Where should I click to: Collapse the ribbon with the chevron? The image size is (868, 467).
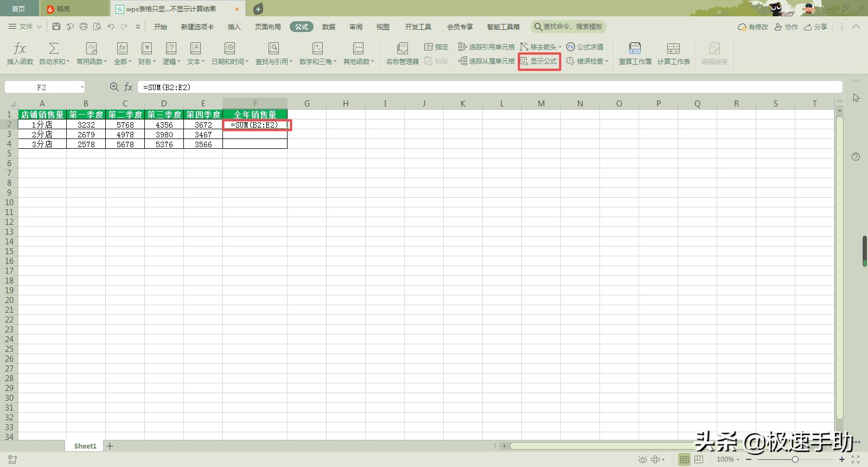(856, 27)
